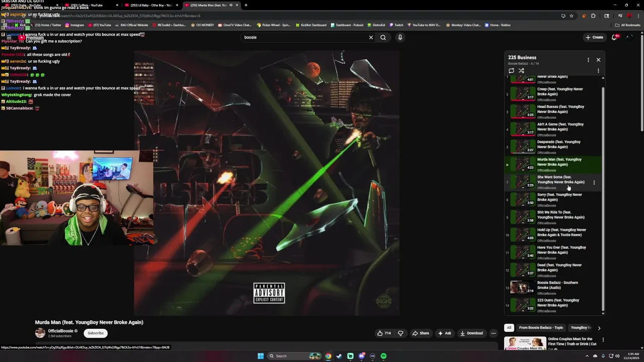Click the Windows taskbar search box

coord(295,356)
